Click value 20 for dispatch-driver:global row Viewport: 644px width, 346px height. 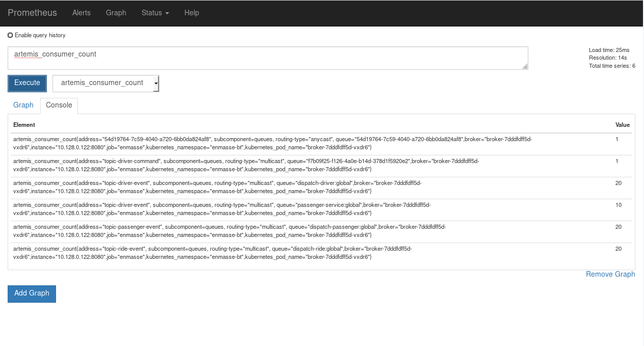[619, 183]
